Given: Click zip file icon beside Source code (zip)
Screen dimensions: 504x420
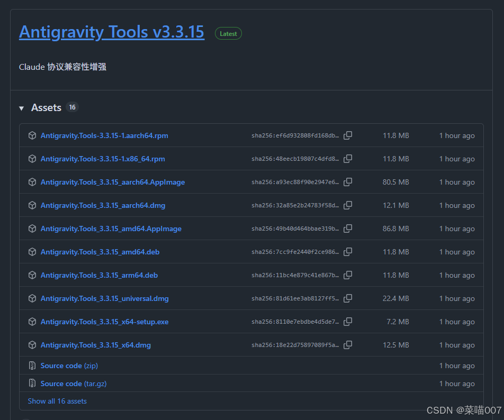Looking at the screenshot, I should [32, 366].
